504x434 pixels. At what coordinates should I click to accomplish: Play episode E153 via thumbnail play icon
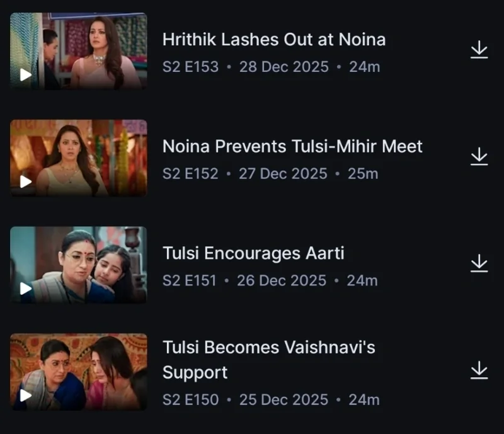point(26,75)
